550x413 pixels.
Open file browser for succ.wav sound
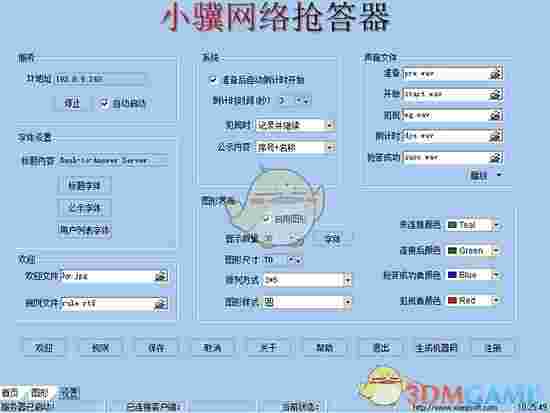496,158
